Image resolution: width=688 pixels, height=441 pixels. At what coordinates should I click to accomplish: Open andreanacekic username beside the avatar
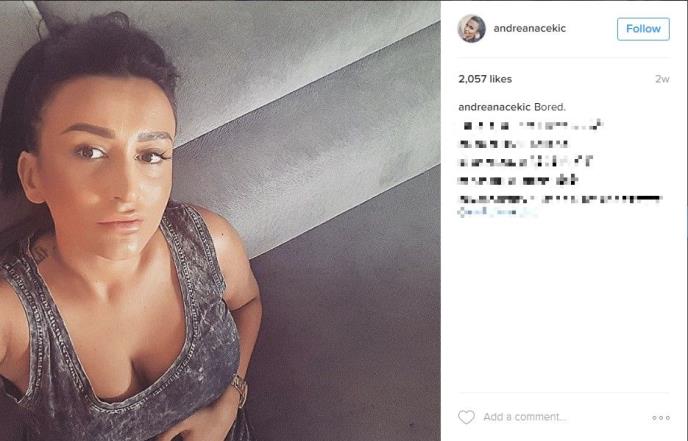[x=530, y=29]
